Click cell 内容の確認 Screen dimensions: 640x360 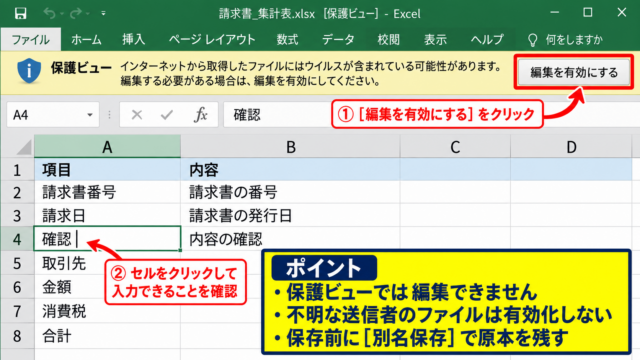pos(291,239)
